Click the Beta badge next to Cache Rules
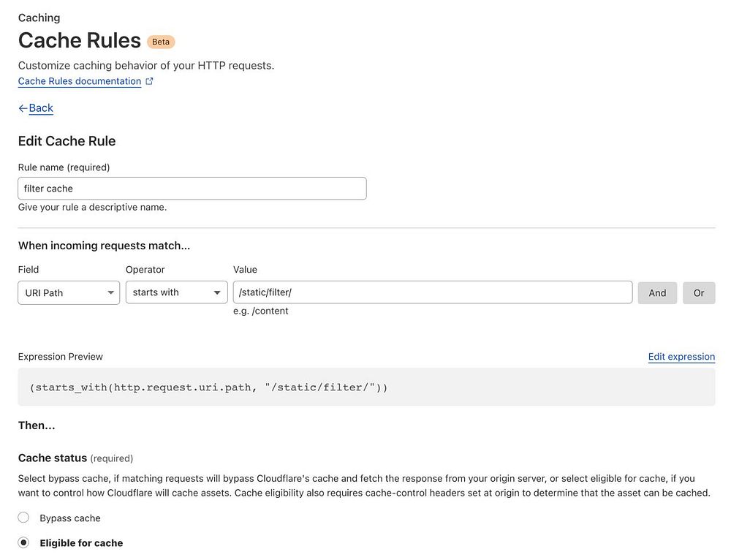 click(161, 42)
